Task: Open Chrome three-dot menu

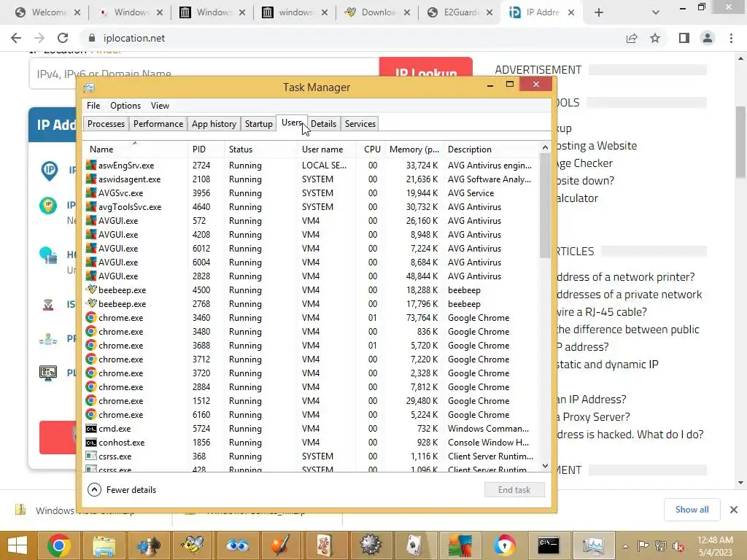Action: [731, 38]
